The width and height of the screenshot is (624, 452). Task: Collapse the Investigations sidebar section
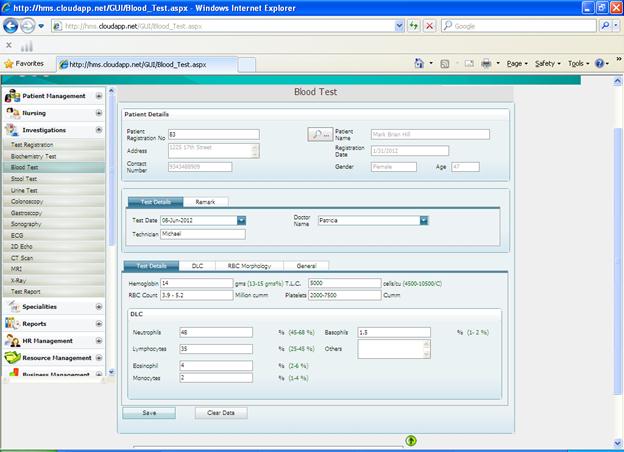pos(98,130)
